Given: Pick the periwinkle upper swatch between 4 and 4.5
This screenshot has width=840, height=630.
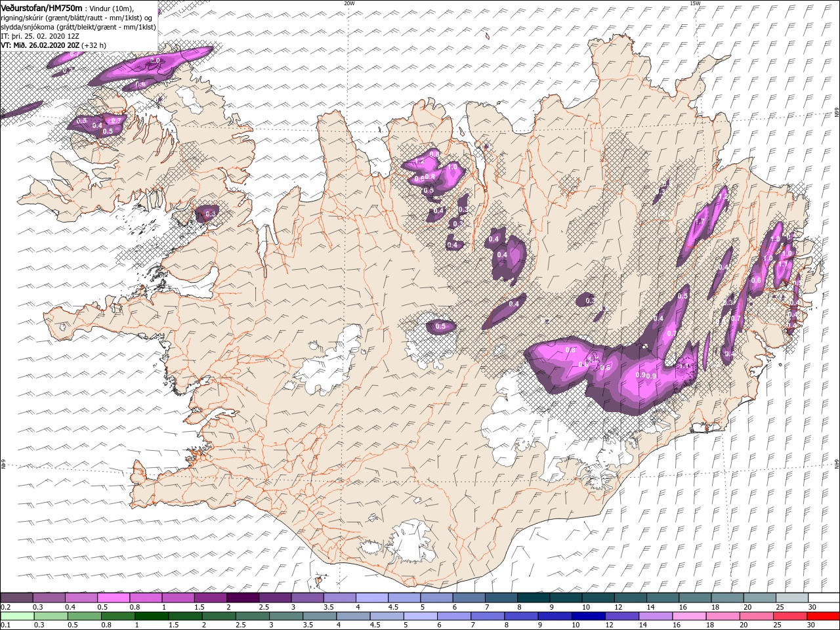Looking at the screenshot, I should pos(371,598).
